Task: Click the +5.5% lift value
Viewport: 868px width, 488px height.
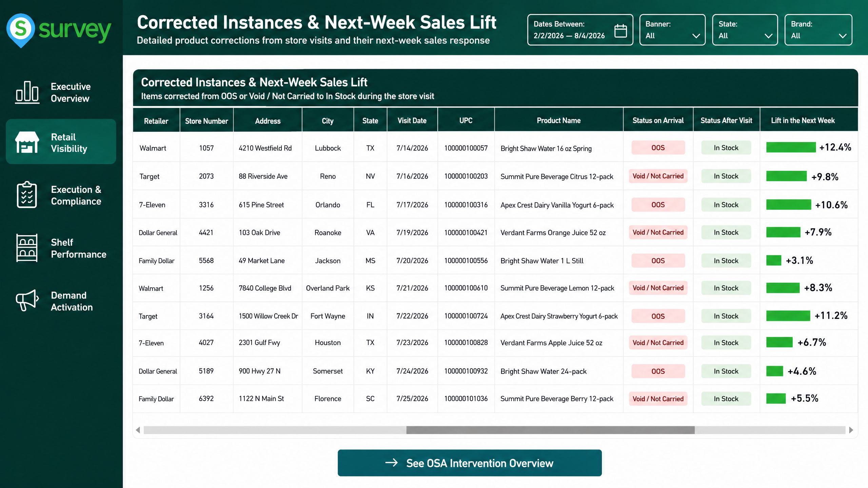Action: (x=805, y=398)
